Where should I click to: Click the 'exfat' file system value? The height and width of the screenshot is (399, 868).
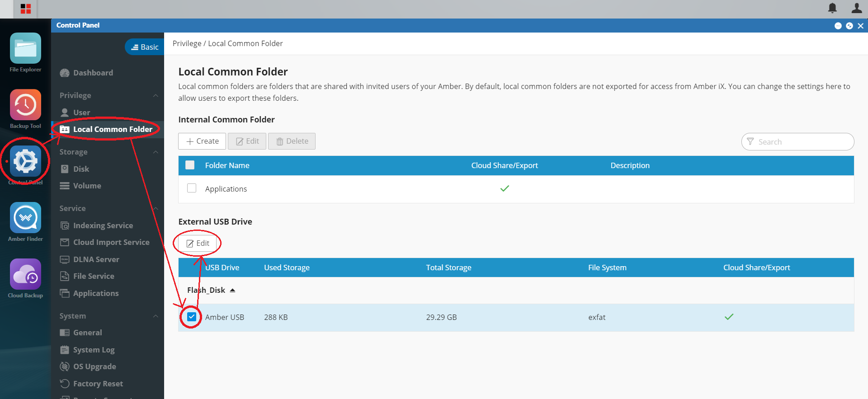(597, 317)
